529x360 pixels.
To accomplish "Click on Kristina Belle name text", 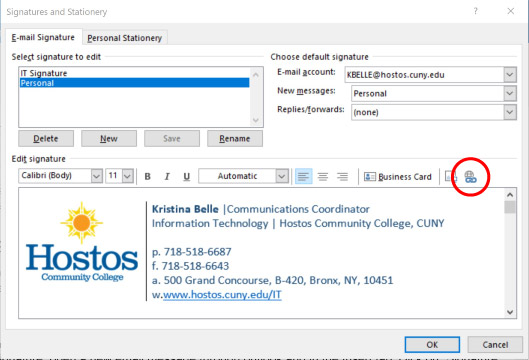I will click(185, 209).
